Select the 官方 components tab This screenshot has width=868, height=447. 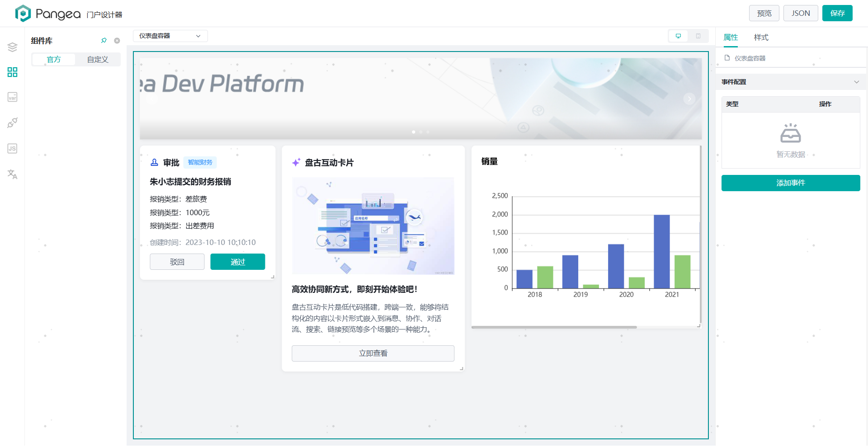[x=54, y=60]
